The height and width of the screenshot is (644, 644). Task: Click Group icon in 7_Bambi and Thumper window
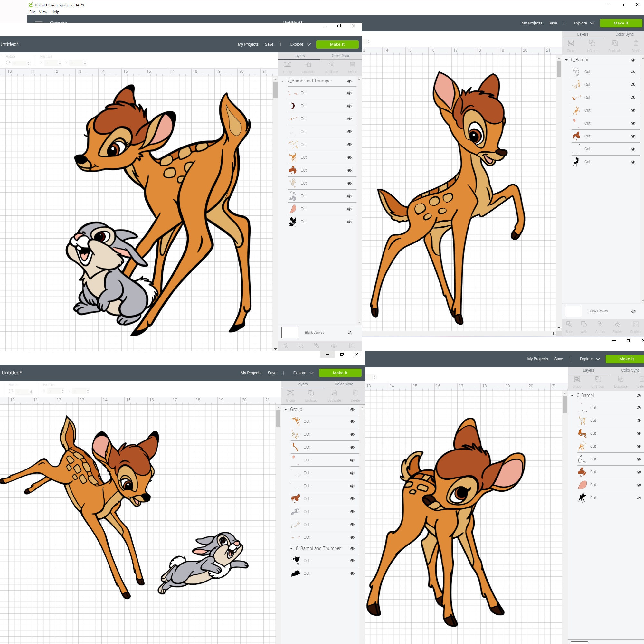coord(287,64)
